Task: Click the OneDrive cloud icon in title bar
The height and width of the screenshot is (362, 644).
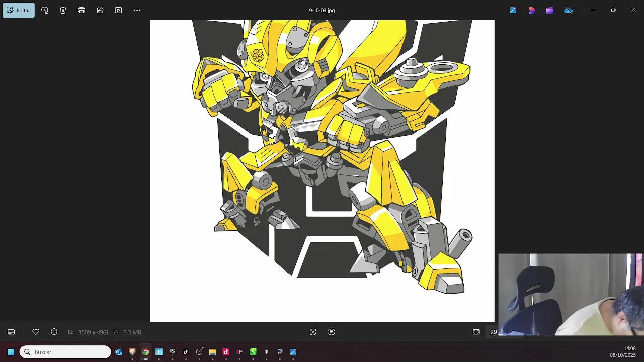Action: coord(569,10)
